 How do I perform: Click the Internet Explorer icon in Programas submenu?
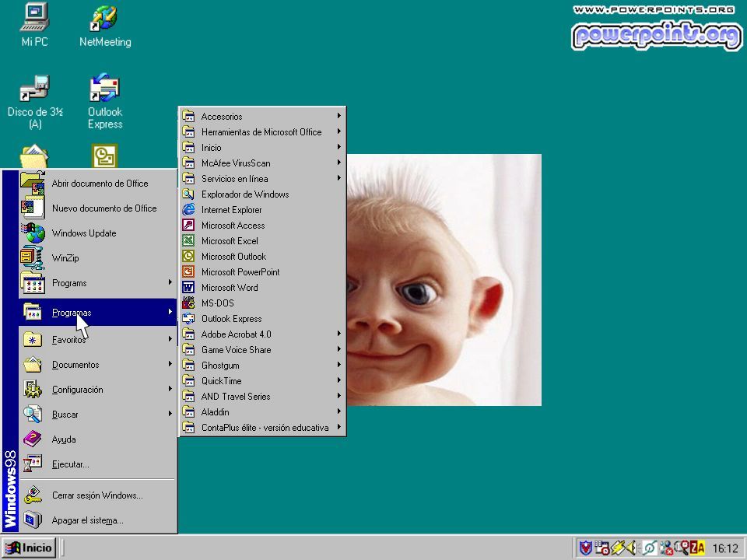(x=188, y=209)
